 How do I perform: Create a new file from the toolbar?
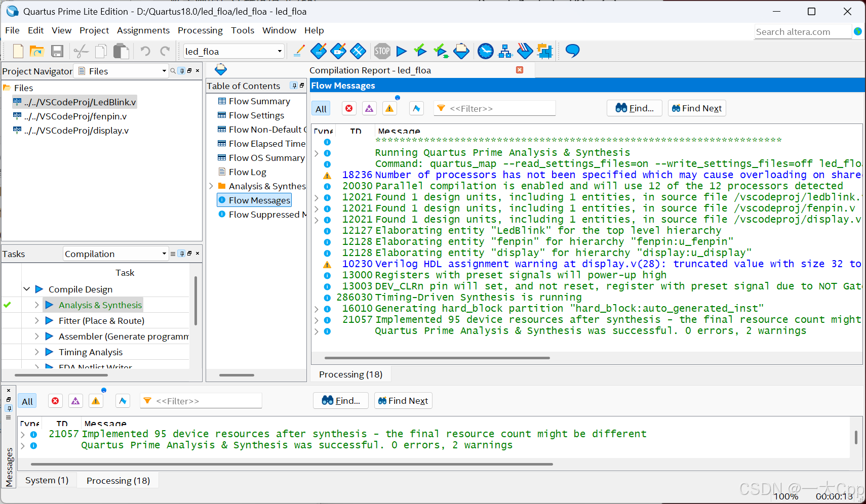click(x=18, y=51)
